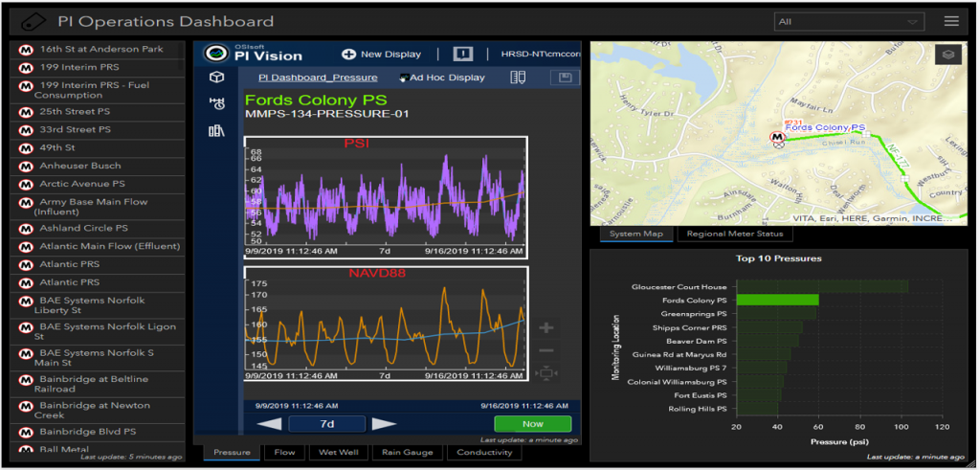Select Atlantic Main Flow (Effluent)

[x=97, y=247]
